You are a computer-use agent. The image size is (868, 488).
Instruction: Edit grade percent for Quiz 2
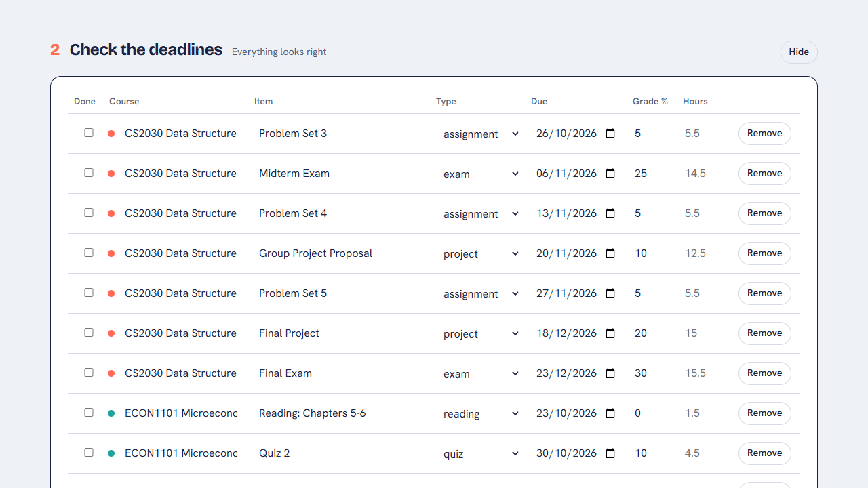coord(652,453)
